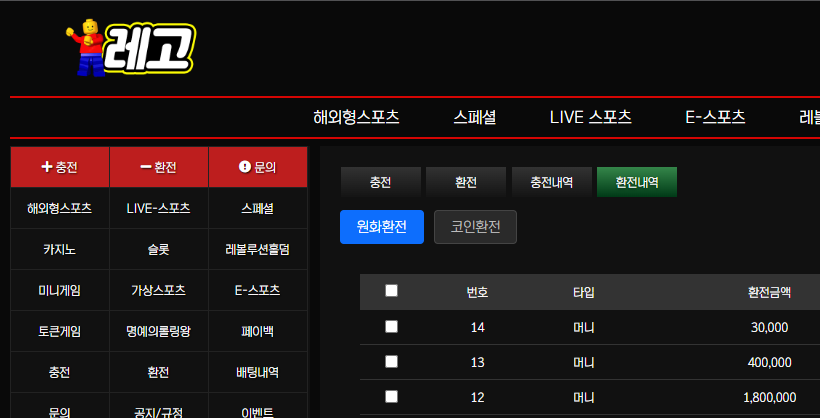Open 충전 in the lower sidebar grid

pos(60,372)
